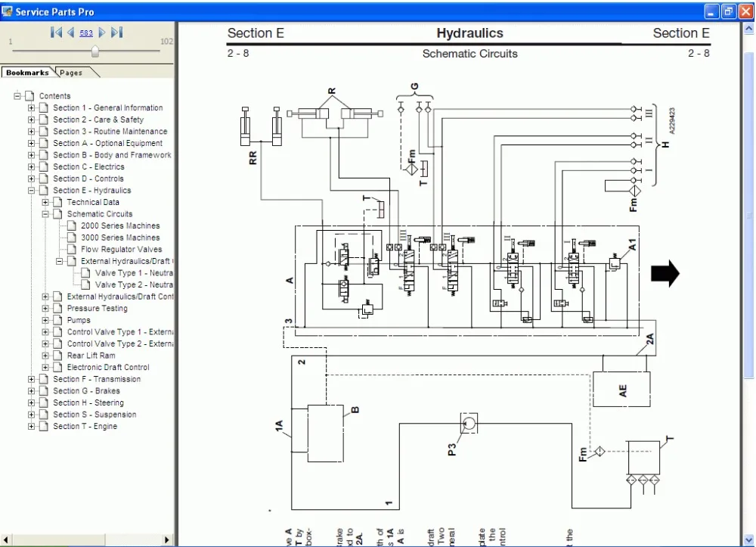Expand Section C - Electrics node
The image size is (756, 547).
(x=31, y=167)
